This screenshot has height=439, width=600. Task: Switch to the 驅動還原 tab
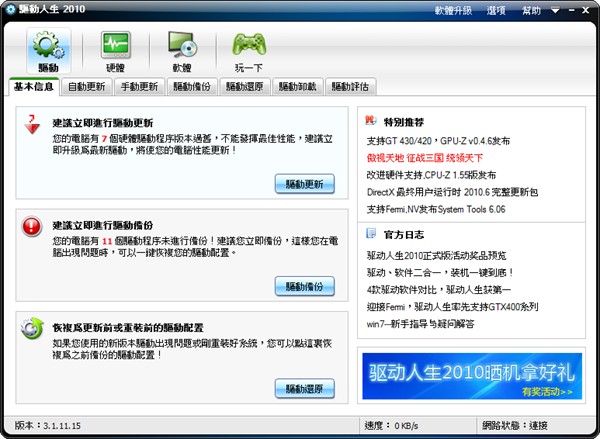245,87
